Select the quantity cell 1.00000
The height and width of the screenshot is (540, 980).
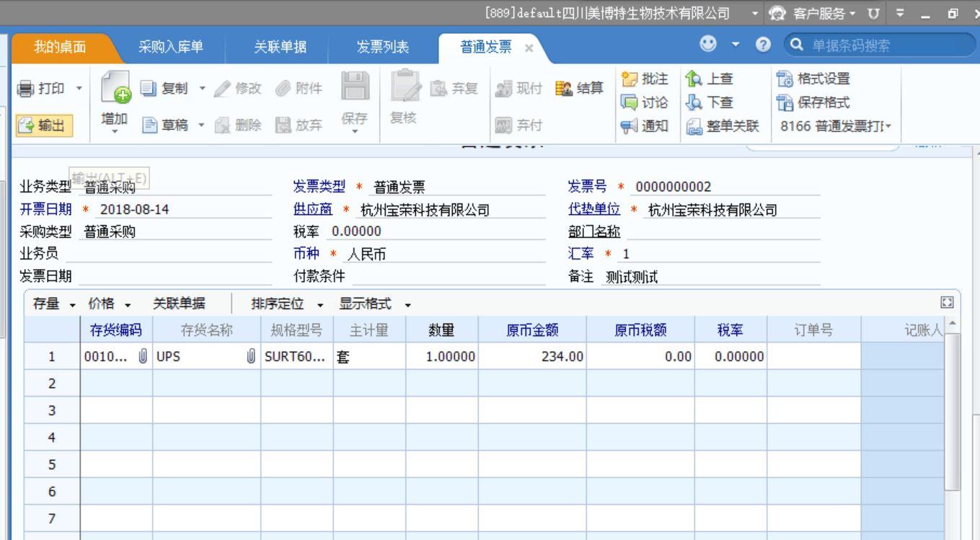point(441,356)
